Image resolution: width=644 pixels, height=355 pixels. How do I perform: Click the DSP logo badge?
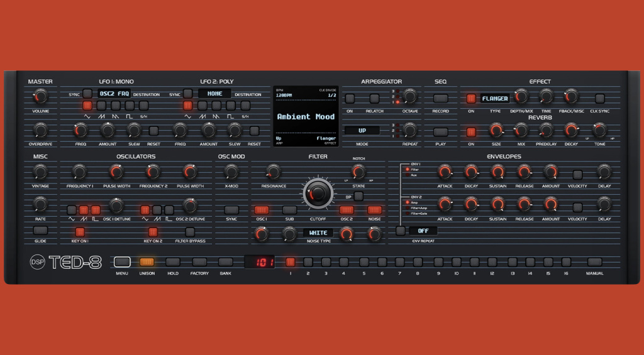click(37, 262)
